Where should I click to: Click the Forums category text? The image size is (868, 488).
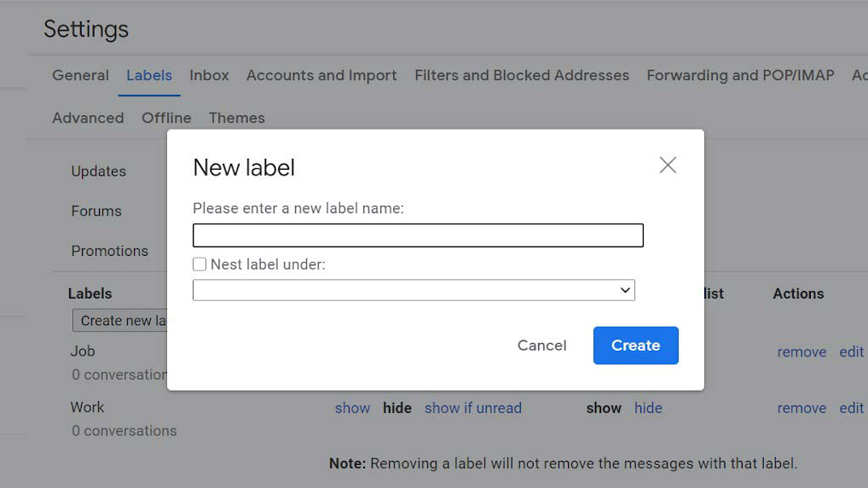click(96, 211)
